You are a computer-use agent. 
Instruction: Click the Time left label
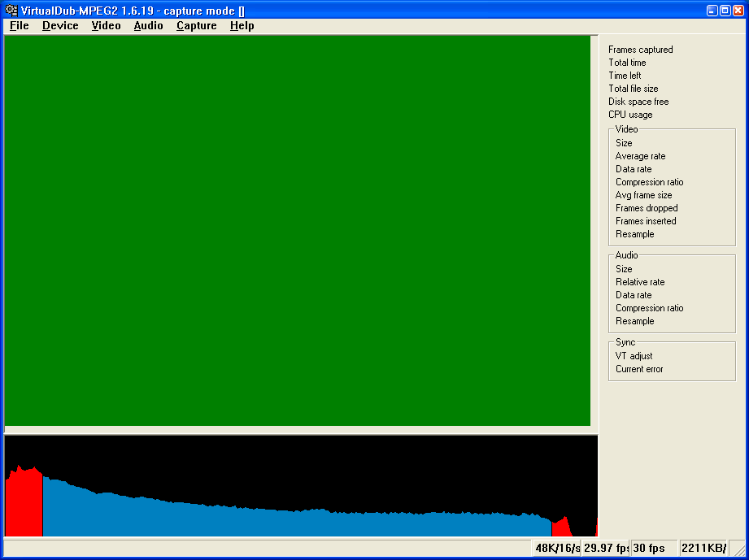point(625,76)
